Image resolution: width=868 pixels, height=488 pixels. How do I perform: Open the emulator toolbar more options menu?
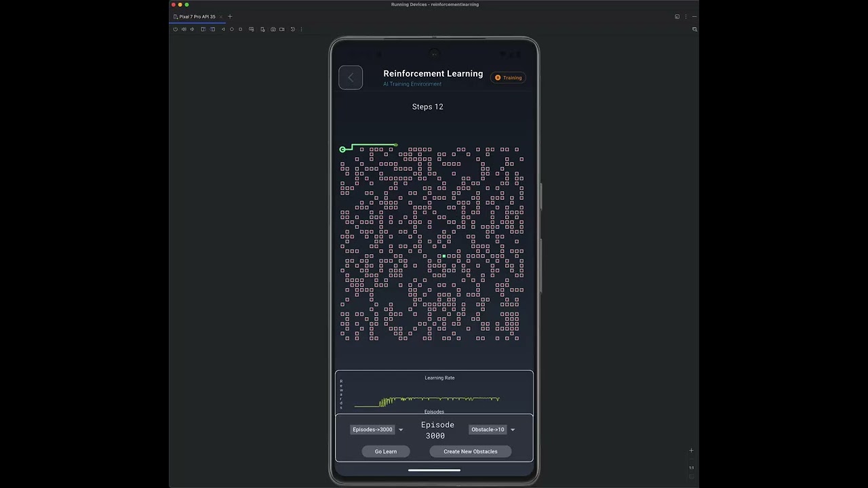click(x=301, y=29)
